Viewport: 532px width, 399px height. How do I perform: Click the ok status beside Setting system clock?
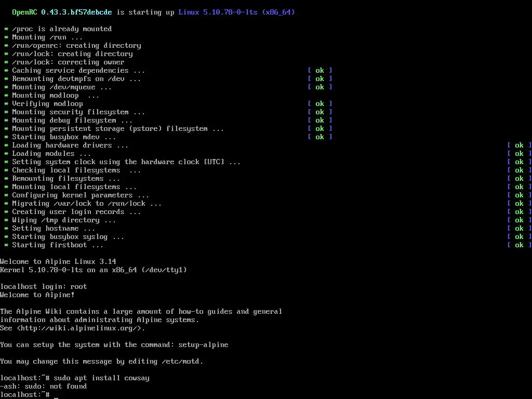[519, 162]
